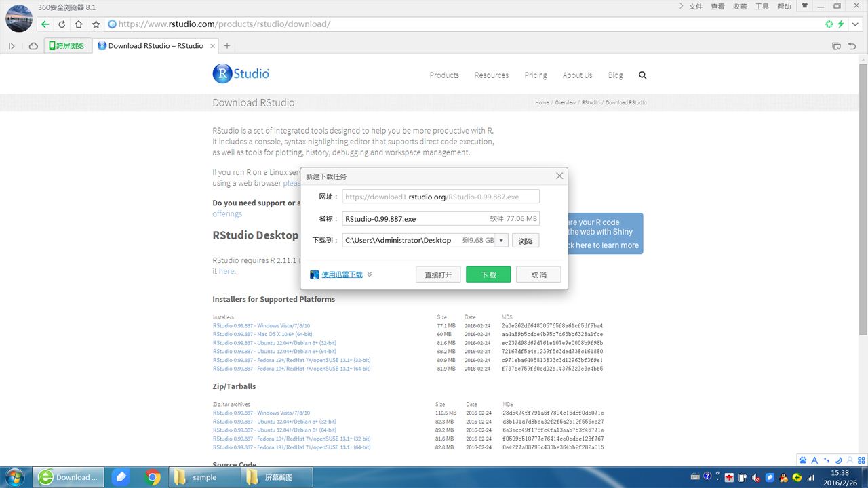
Task: Close the 新建下载任务 dialog
Action: [559, 176]
